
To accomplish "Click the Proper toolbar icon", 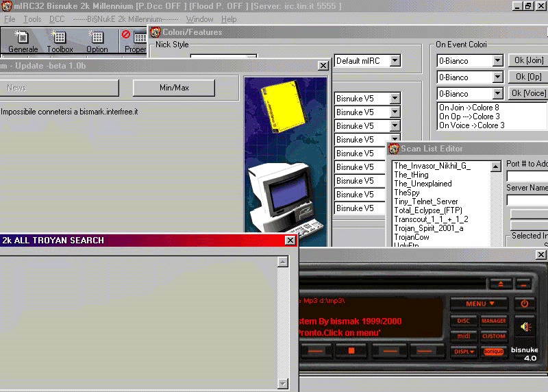I will coord(136,42).
